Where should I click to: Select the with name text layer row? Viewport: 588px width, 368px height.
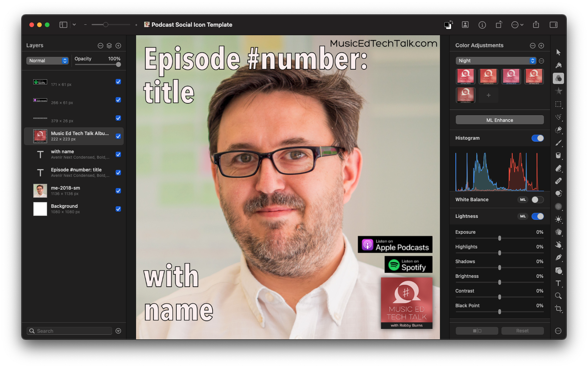tap(74, 154)
